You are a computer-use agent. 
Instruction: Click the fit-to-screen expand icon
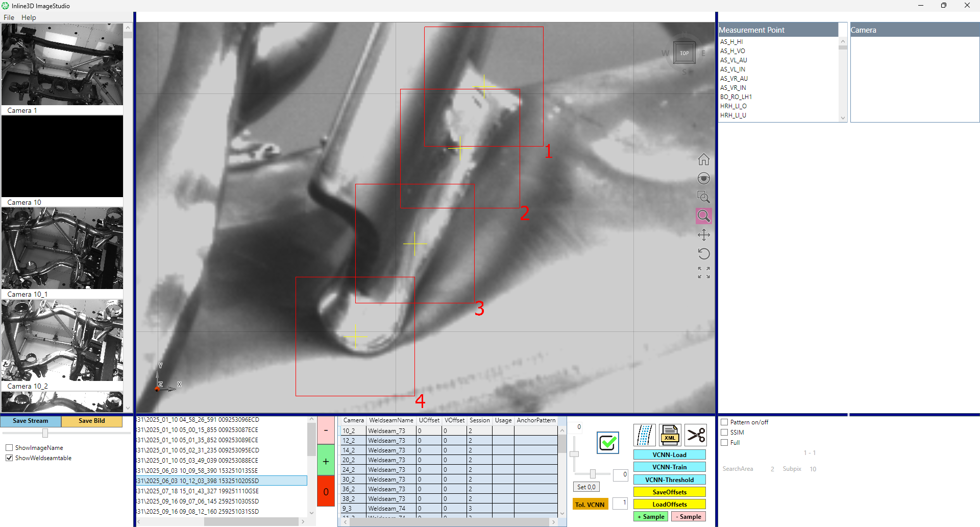tap(703, 273)
